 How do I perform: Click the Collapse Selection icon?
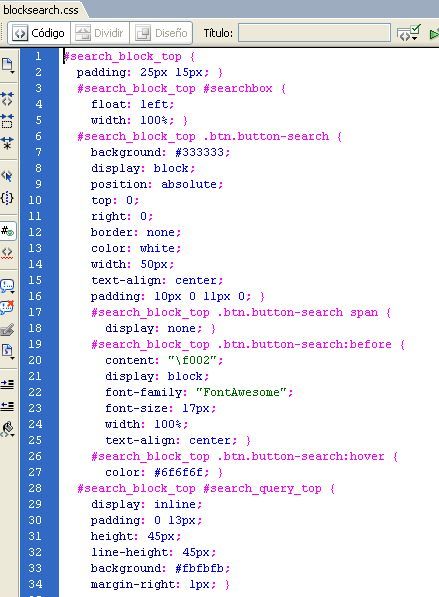(8, 121)
